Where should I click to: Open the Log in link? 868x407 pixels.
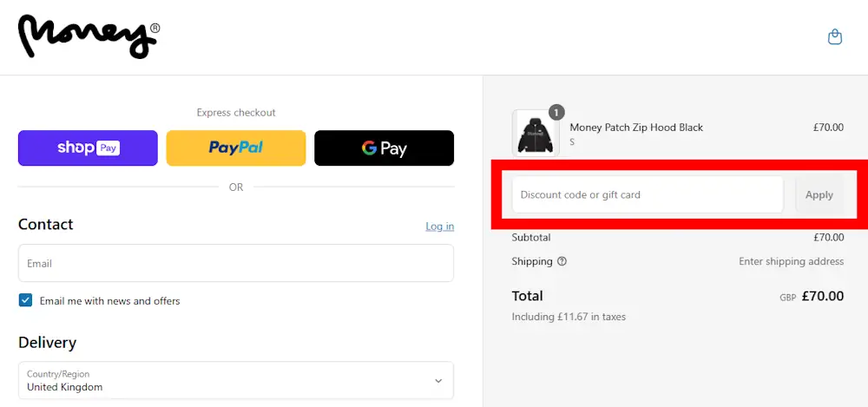point(439,226)
